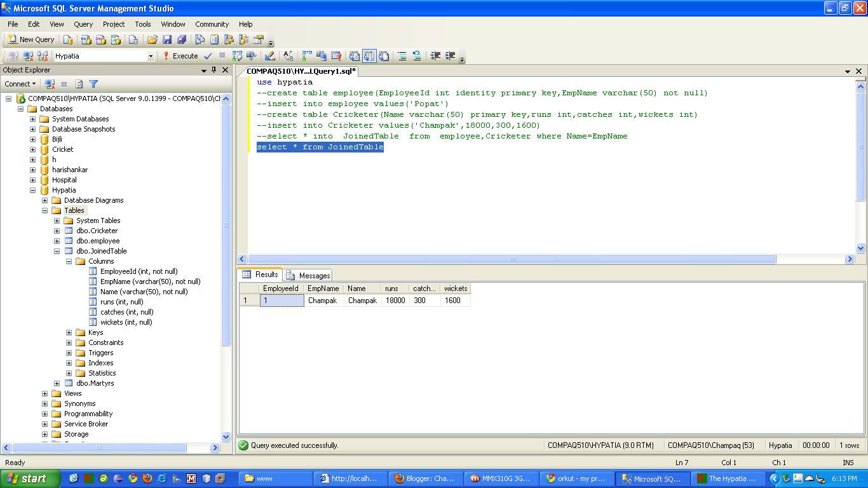Open a file using the Open toolbar icon
Image resolution: width=868 pixels, height=488 pixels.
point(153,39)
